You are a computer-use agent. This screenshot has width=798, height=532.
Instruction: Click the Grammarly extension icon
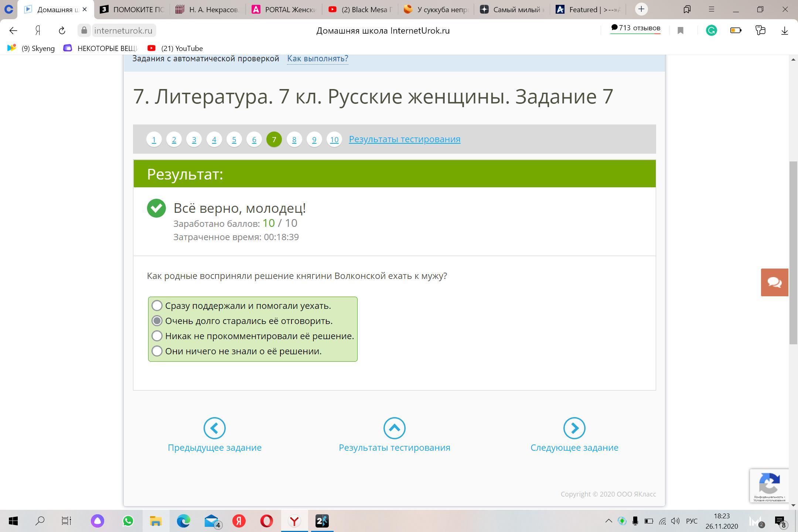[x=711, y=31]
